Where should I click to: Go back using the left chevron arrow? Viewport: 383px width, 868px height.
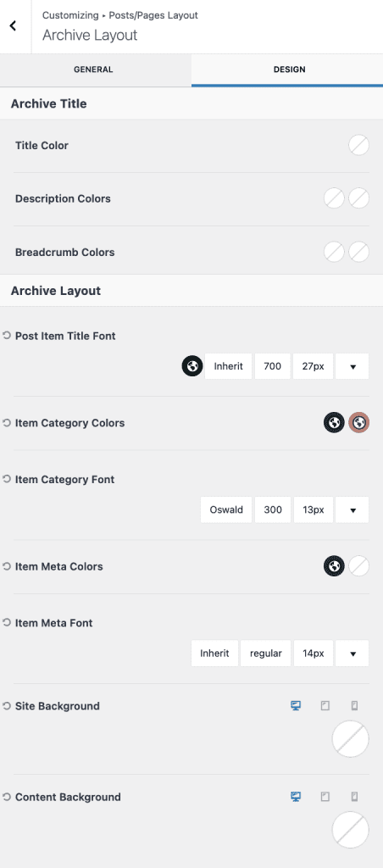pos(14,25)
